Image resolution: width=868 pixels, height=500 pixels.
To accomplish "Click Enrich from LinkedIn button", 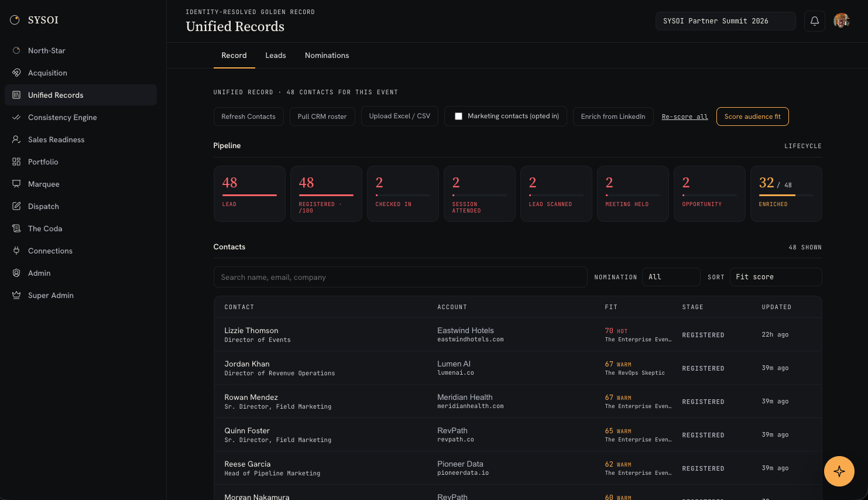I will click(x=613, y=117).
